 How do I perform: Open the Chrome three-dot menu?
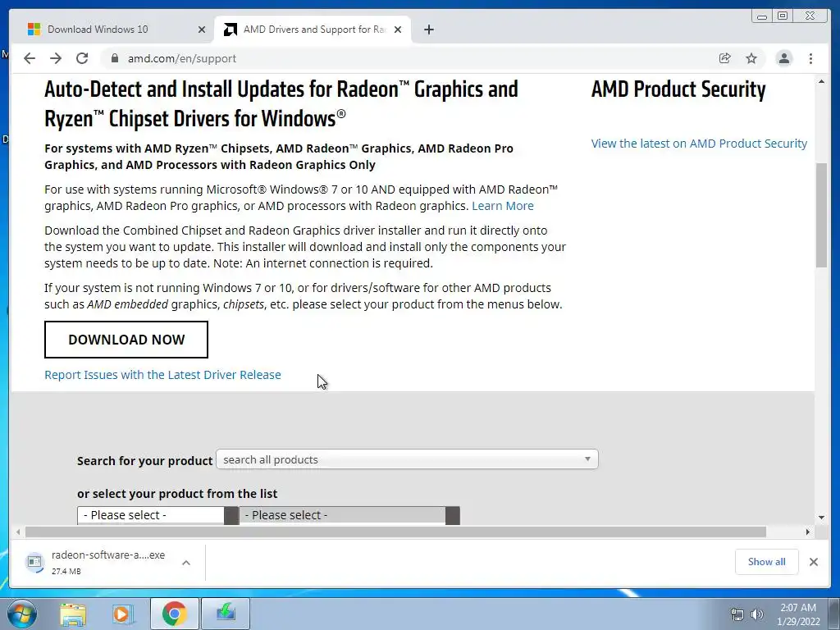810,58
